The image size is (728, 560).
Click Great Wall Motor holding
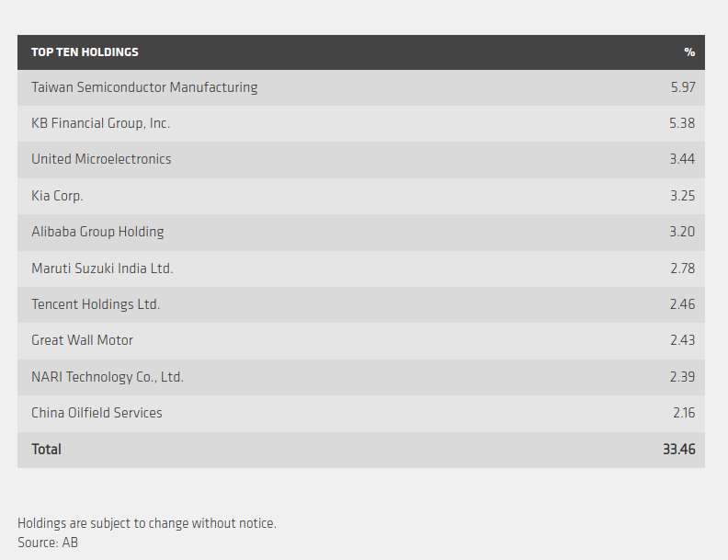click(x=82, y=340)
